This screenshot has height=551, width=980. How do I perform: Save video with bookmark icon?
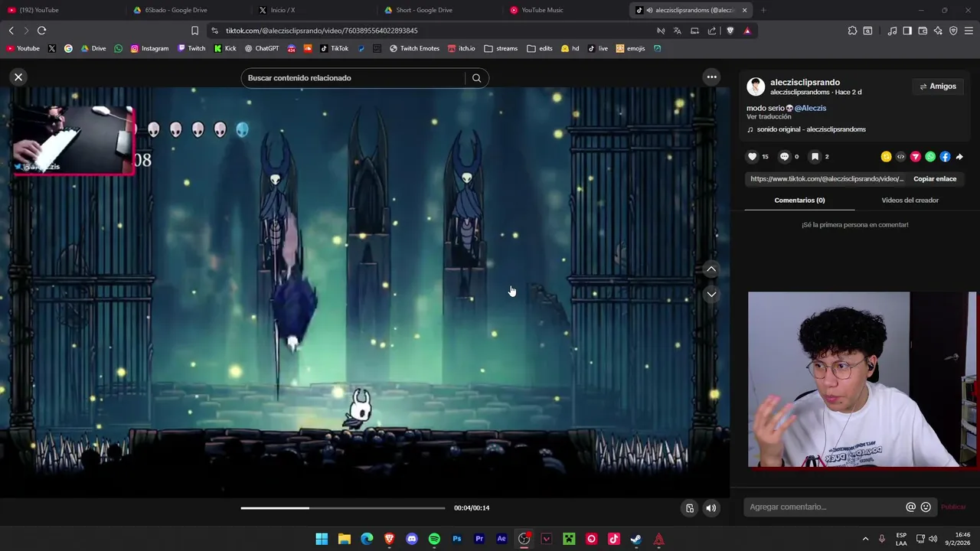coord(815,157)
